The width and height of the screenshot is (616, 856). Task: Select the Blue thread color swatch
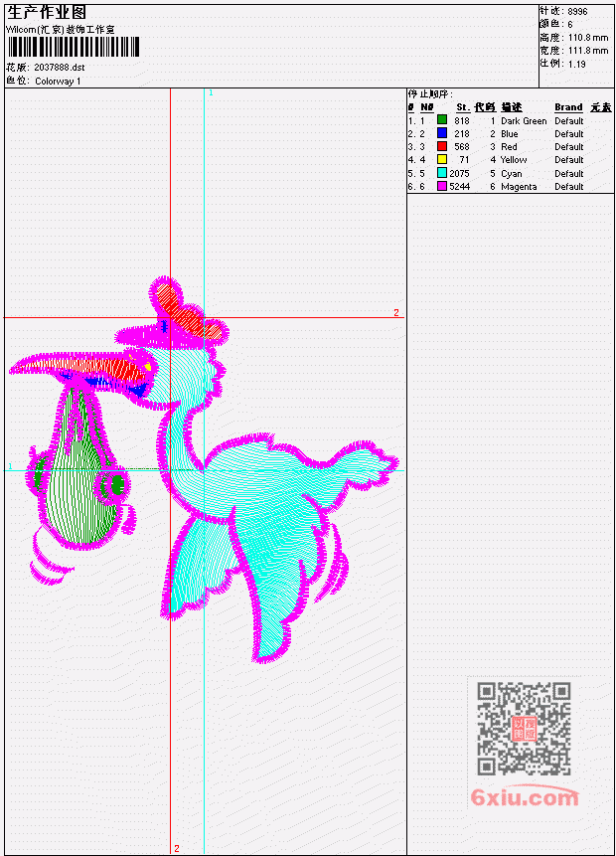click(442, 133)
